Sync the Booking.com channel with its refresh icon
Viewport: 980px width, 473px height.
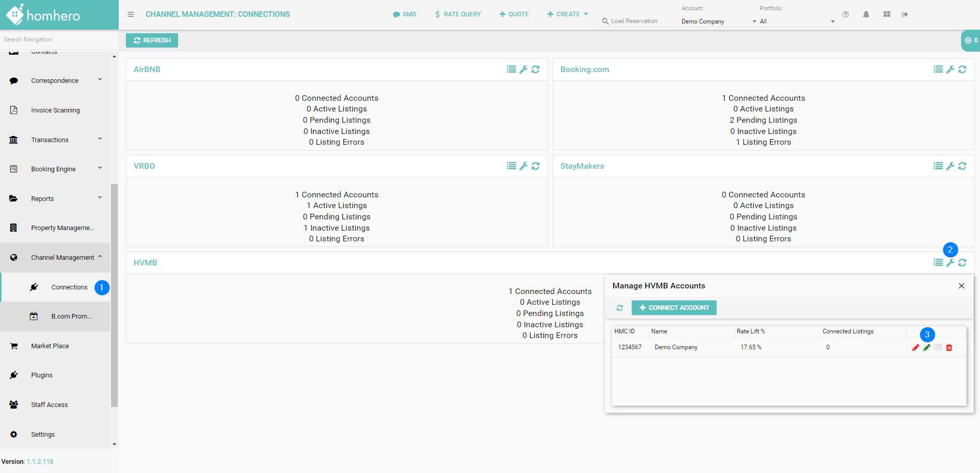[962, 70]
